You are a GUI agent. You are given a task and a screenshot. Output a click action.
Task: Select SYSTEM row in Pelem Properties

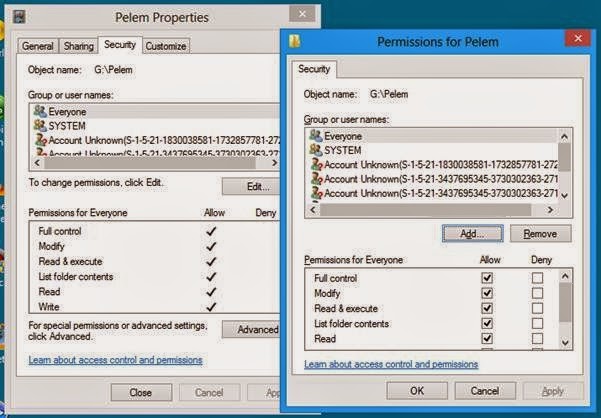click(156, 126)
